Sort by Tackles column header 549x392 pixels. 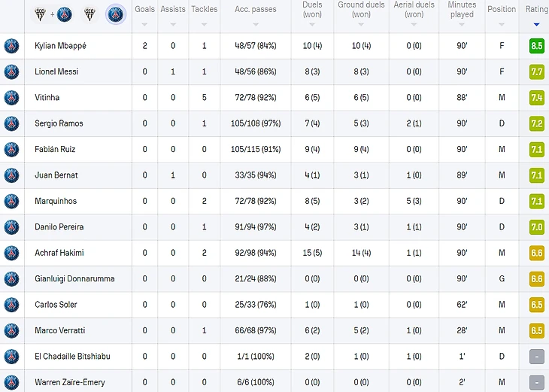point(204,10)
